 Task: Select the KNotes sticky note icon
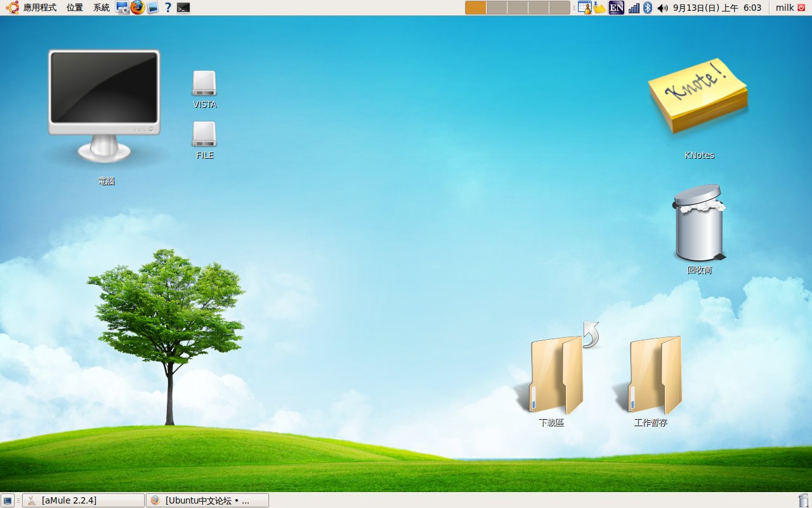click(x=698, y=108)
